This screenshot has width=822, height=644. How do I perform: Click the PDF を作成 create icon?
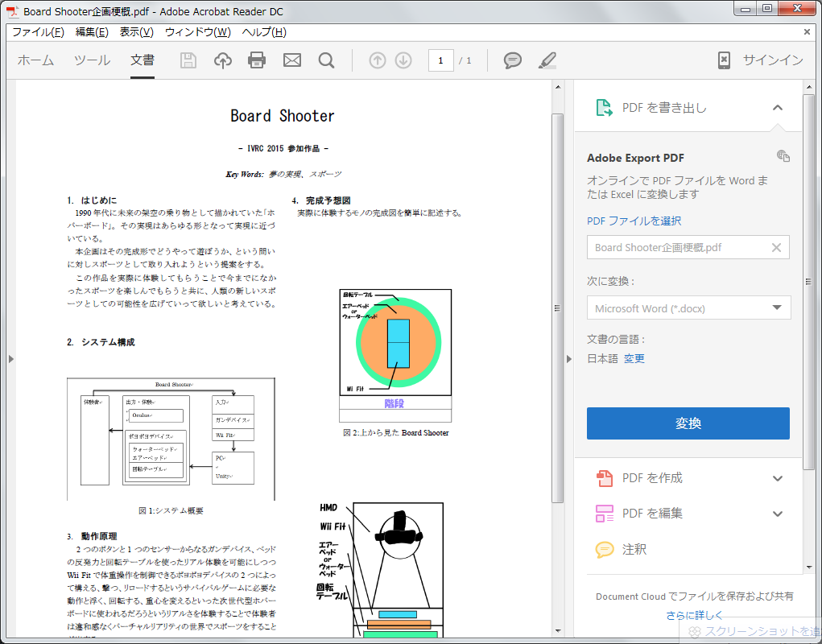(x=604, y=478)
